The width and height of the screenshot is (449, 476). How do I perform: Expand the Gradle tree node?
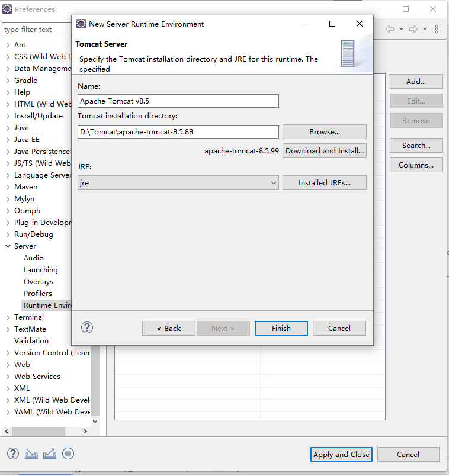(8, 81)
